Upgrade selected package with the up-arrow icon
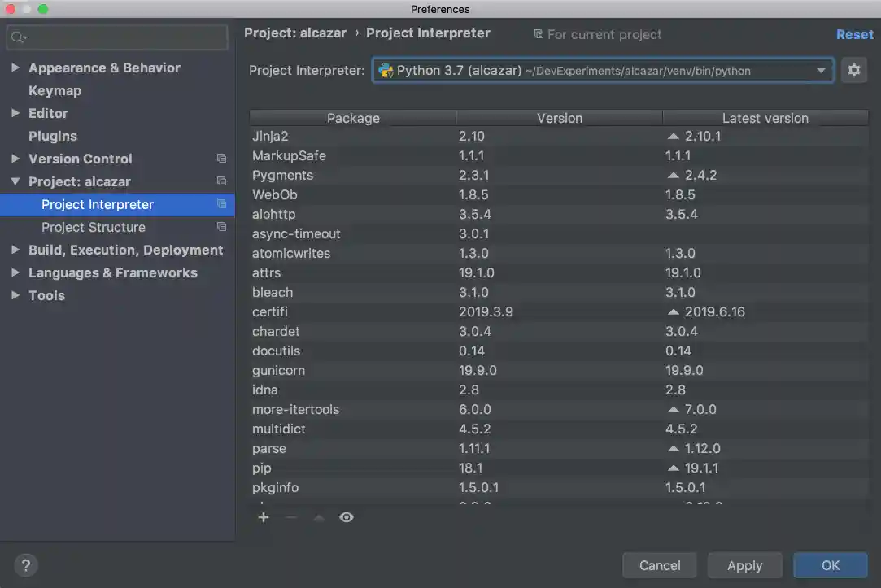 (x=318, y=517)
